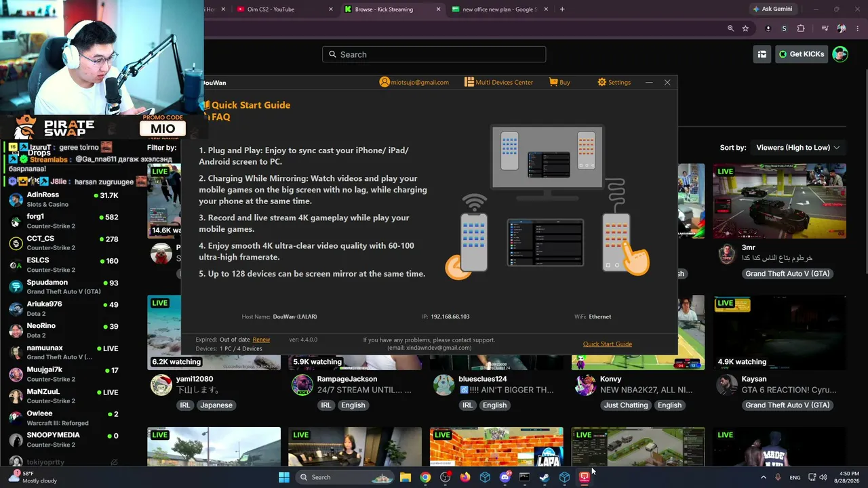Click the Windows taskbar Search box

pyautogui.click(x=344, y=477)
